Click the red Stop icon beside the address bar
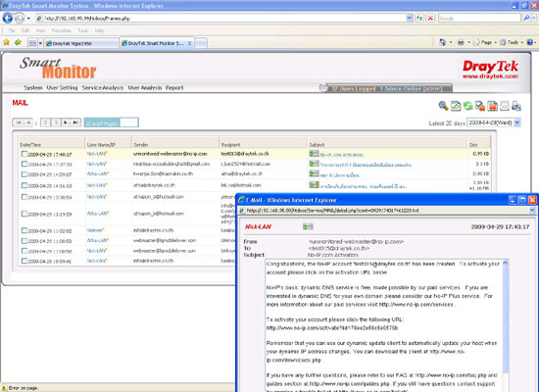 pyautogui.click(x=430, y=19)
